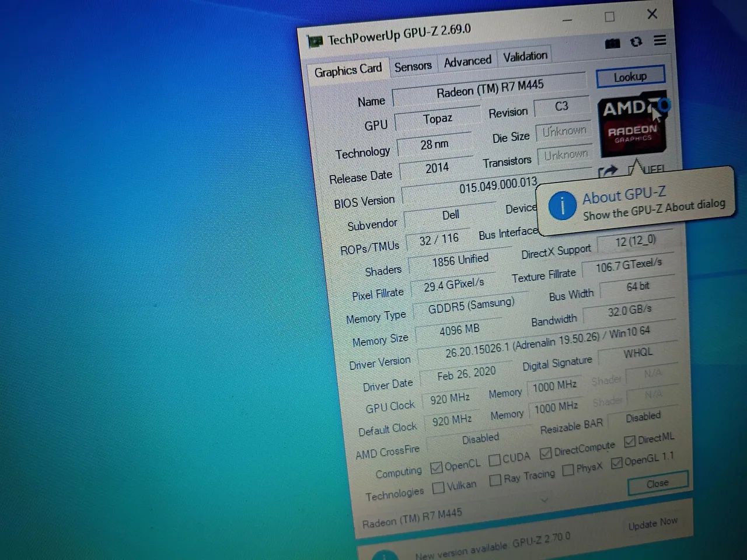Click the Update Now button
Screen dimensions: 747x560
[653, 523]
